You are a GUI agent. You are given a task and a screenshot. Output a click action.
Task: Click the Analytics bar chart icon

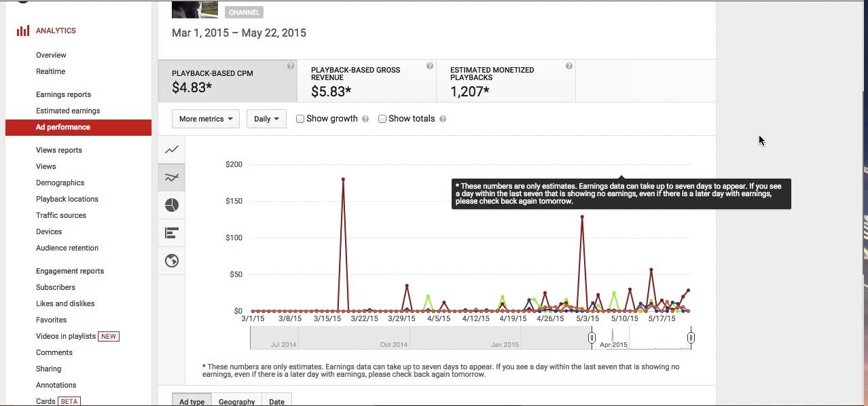click(x=23, y=31)
